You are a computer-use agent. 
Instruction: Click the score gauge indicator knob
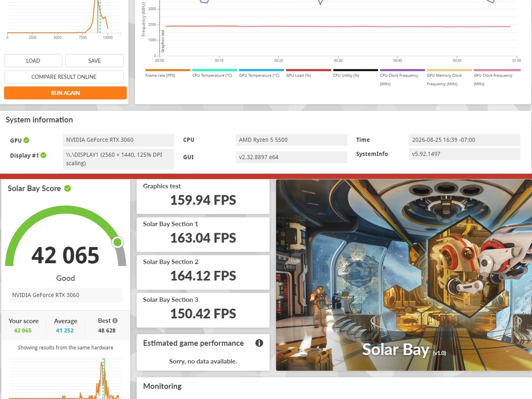(x=117, y=242)
